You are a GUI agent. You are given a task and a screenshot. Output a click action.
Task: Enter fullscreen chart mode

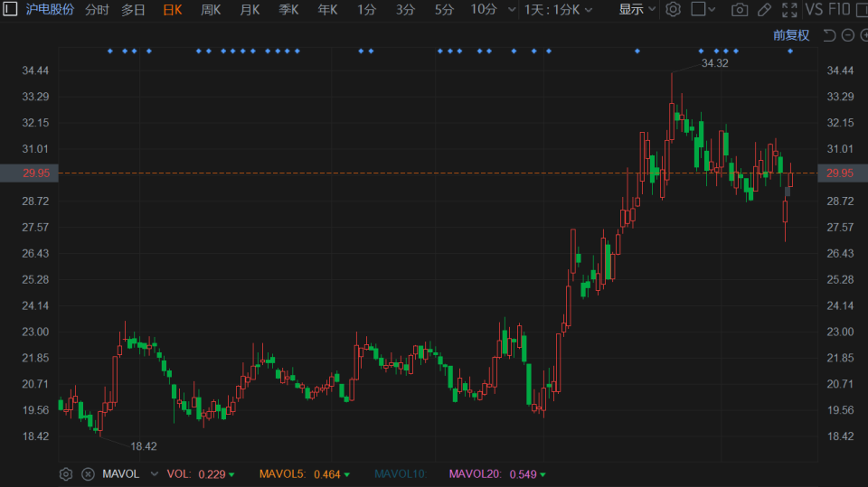pos(789,10)
